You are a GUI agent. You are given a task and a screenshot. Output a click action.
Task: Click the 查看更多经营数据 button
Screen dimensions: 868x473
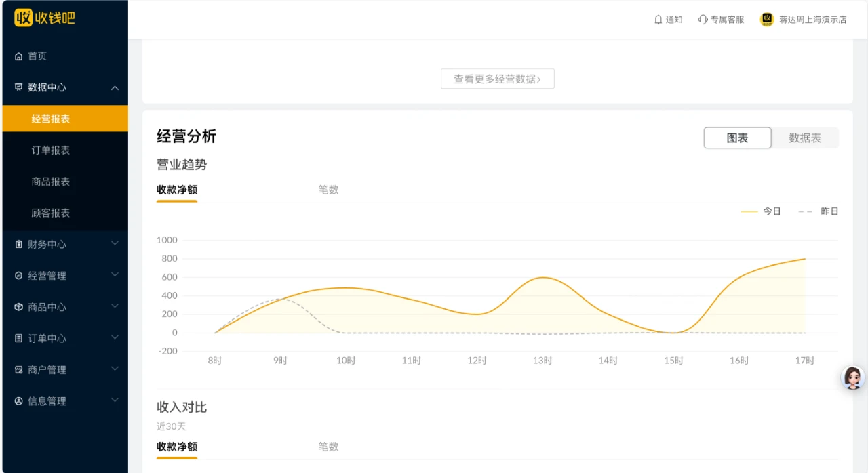tap(497, 79)
